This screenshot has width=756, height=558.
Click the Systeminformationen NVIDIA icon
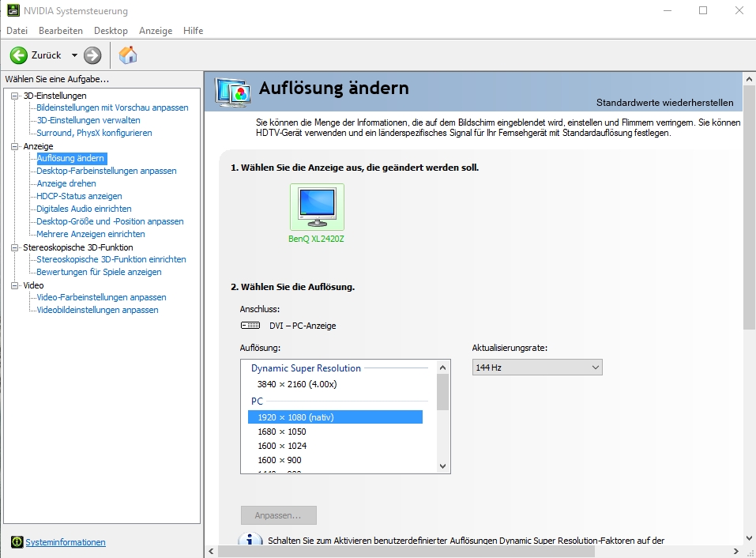tap(17, 542)
